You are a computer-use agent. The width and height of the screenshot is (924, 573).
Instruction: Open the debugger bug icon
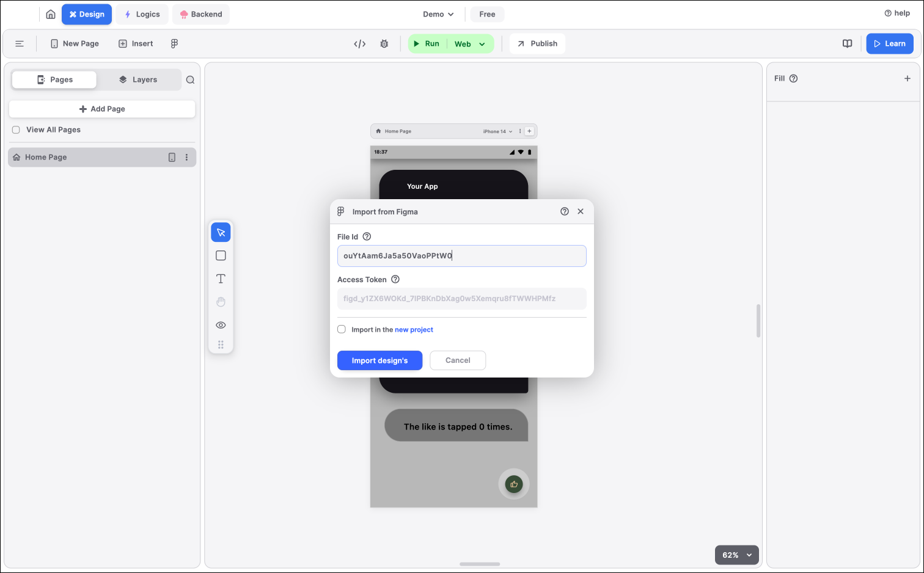tap(384, 43)
